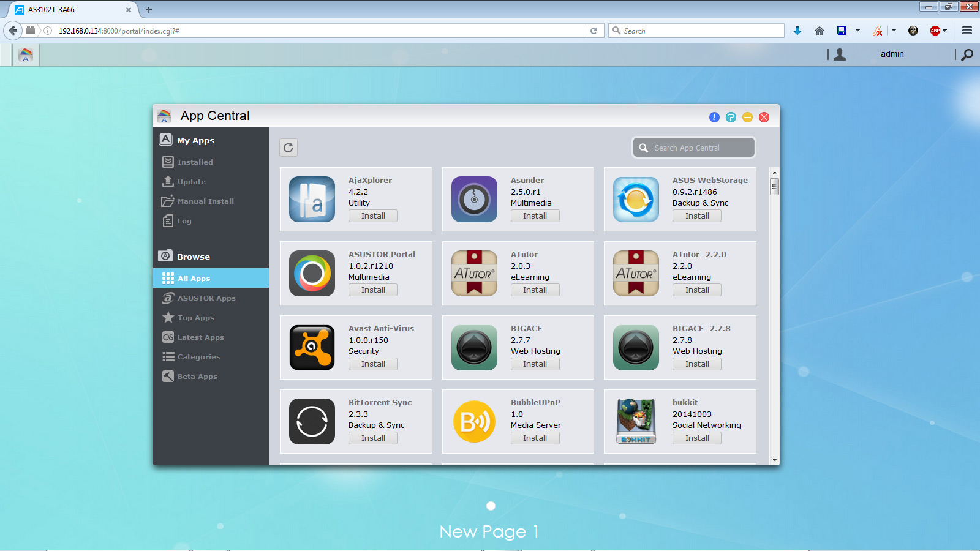The width and height of the screenshot is (980, 551).
Task: Click the ATutor_2.2.0 app icon
Action: pos(636,273)
